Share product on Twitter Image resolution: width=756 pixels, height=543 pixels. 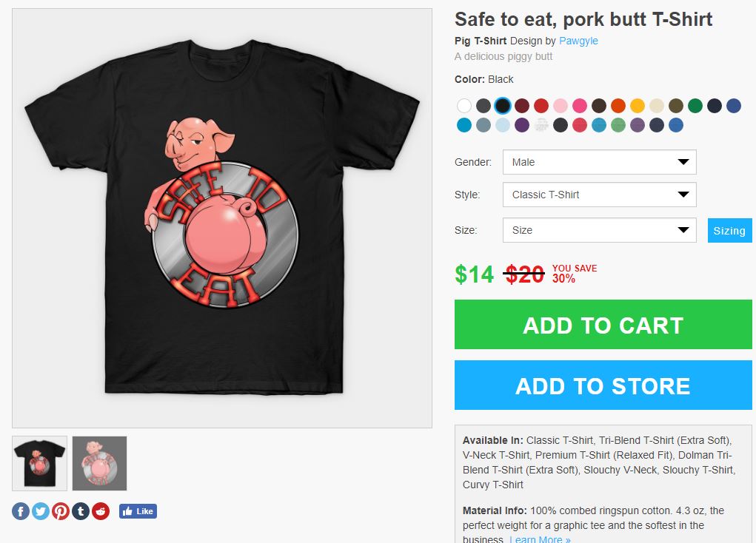pos(41,511)
